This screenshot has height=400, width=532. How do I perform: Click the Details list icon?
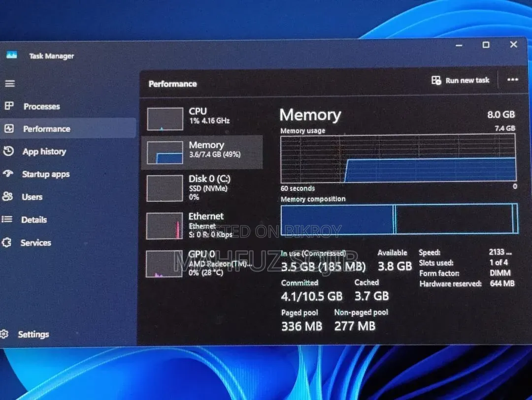coord(7,219)
